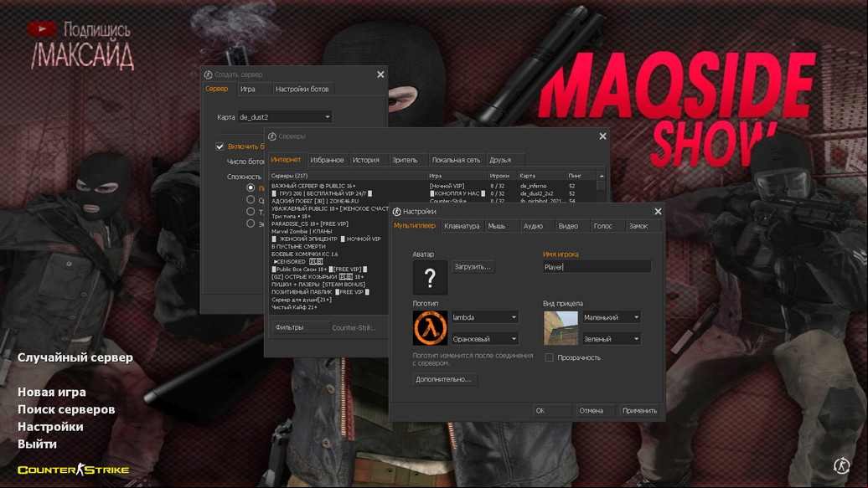Open Поиск серверов from the main menu
Image resolution: width=868 pixels, height=488 pixels.
click(x=66, y=409)
